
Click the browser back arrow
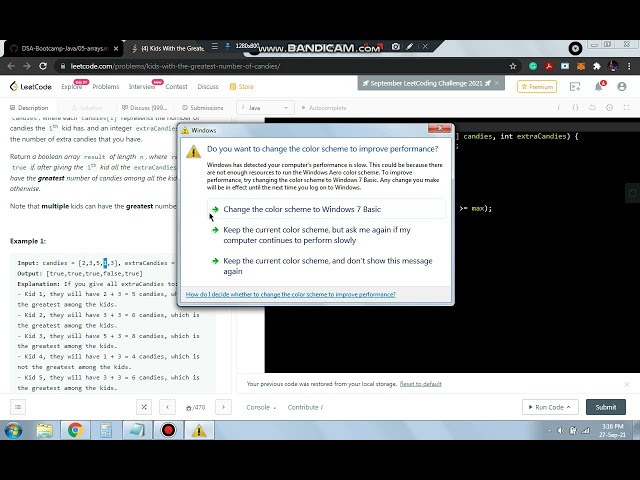click(x=11, y=66)
